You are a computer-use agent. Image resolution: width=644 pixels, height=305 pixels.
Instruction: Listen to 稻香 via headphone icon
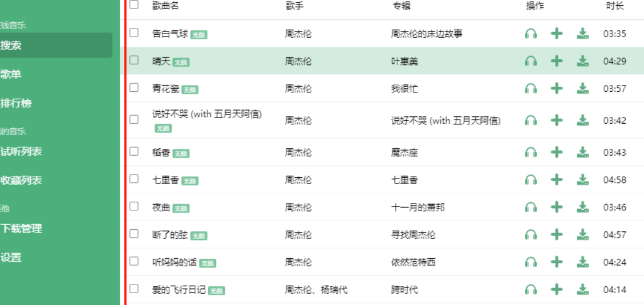(x=530, y=152)
